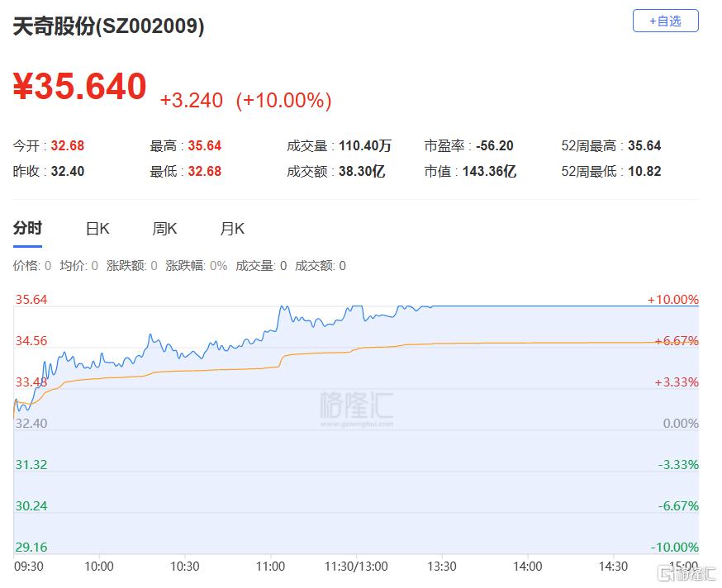Click the 格隆汇 logo in bottom-right corner
The image size is (722, 588).
(x=687, y=572)
